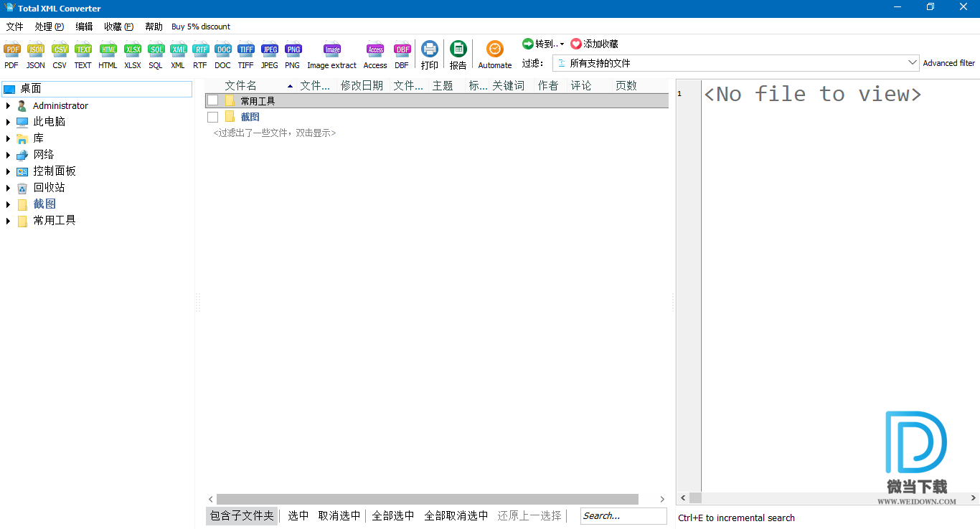
Task: Select the XML conversion icon
Action: click(178, 50)
